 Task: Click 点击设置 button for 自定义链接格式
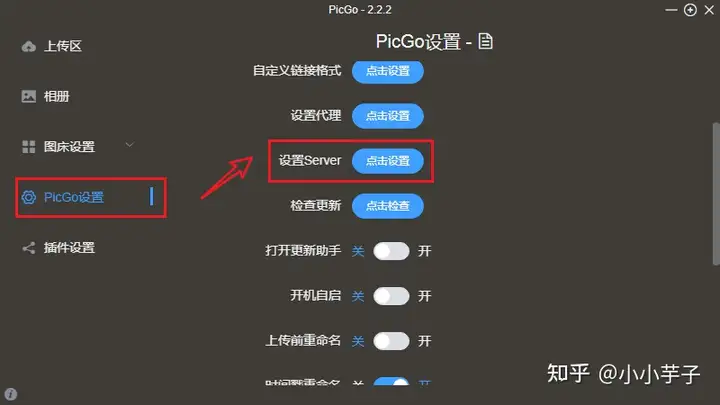388,71
